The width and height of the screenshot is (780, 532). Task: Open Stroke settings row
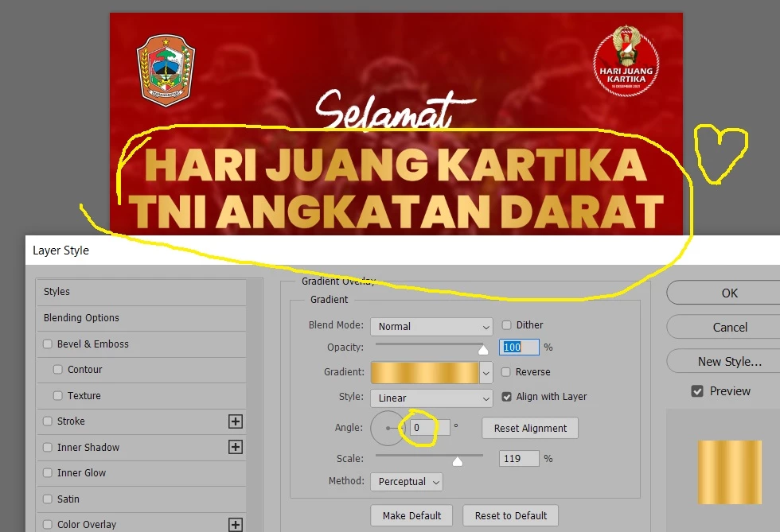[142, 421]
